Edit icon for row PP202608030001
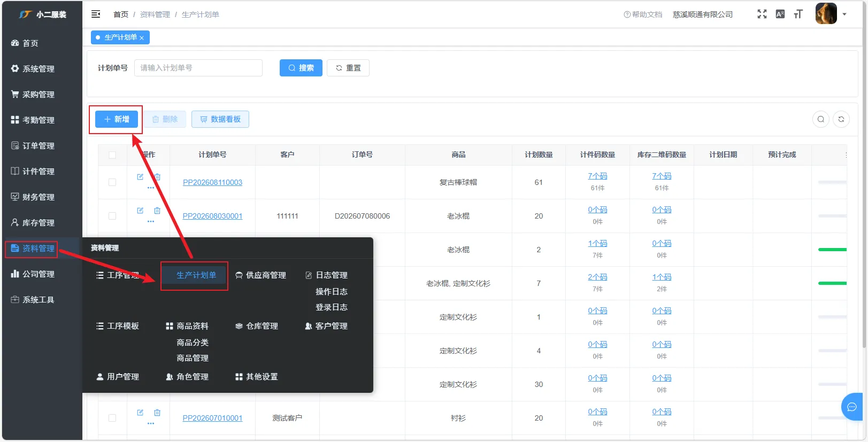Viewport: 868px width, 442px height. [x=140, y=211]
